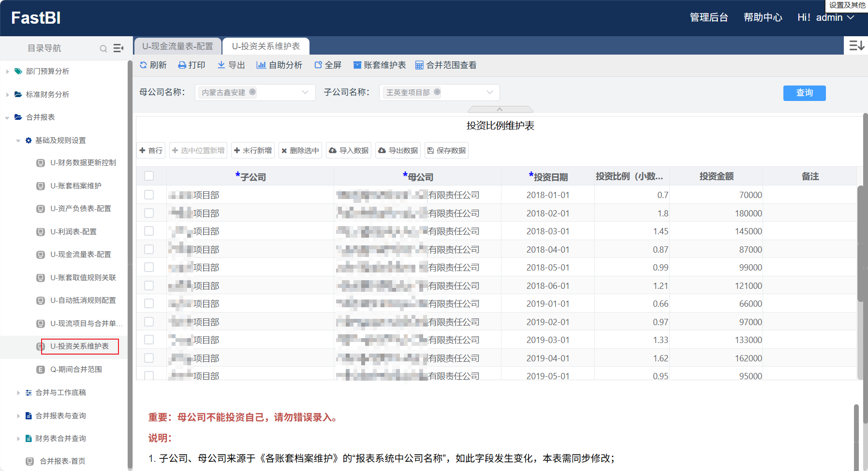Remove the 内蒙古鑫安建 tag from parent company
Viewport: 868px width, 471px height.
coord(252,92)
